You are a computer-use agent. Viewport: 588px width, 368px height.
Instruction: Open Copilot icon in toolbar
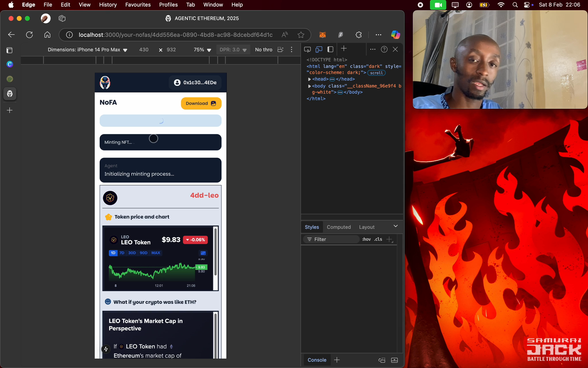[395, 35]
